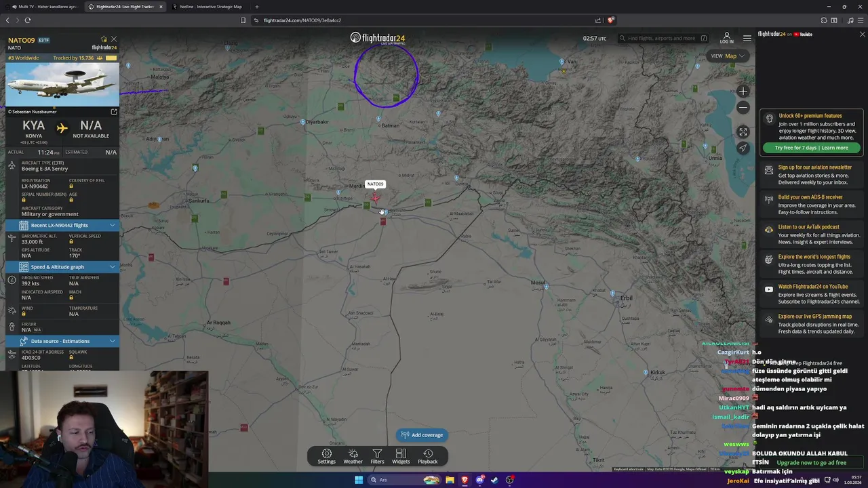This screenshot has height=488, width=868.
Task: Click the browser reload button
Action: [28, 20]
